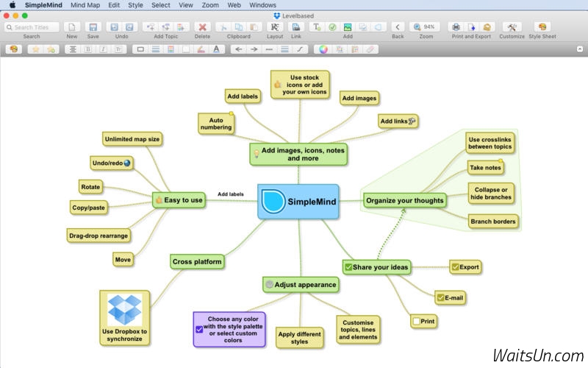This screenshot has width=588, height=368.
Task: Click the link icon on Add links topic
Action: 412,121
